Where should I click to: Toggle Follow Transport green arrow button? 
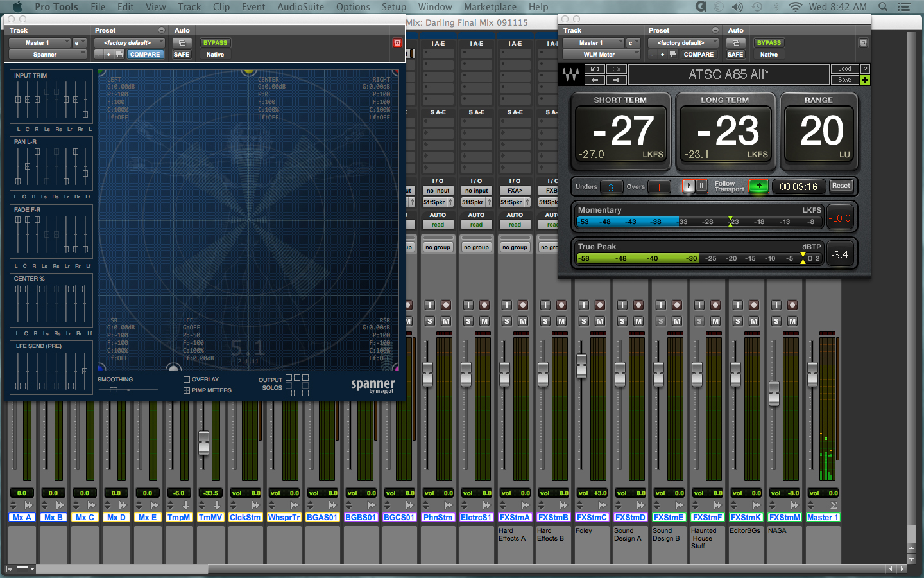coord(758,186)
